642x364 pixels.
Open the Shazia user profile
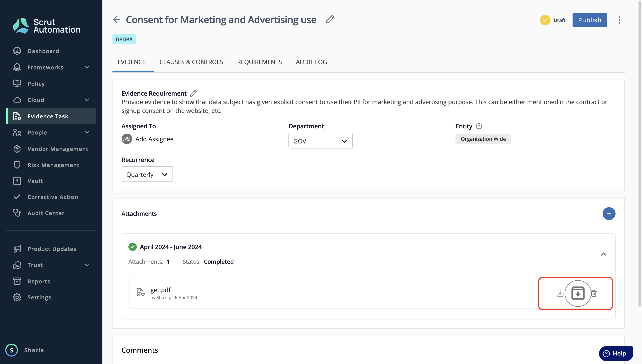pos(25,350)
